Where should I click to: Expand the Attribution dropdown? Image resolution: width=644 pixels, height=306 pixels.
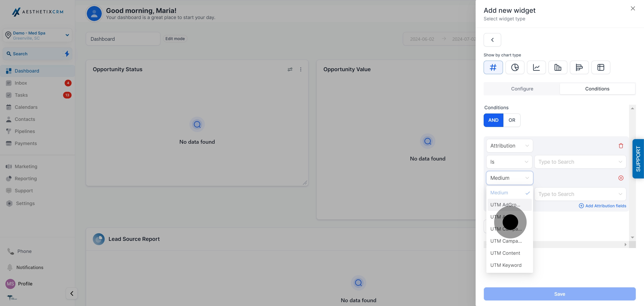click(509, 146)
